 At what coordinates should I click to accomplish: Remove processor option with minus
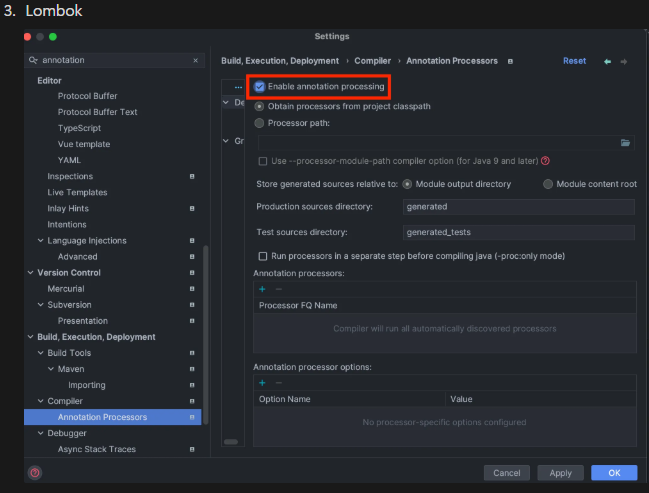(279, 383)
